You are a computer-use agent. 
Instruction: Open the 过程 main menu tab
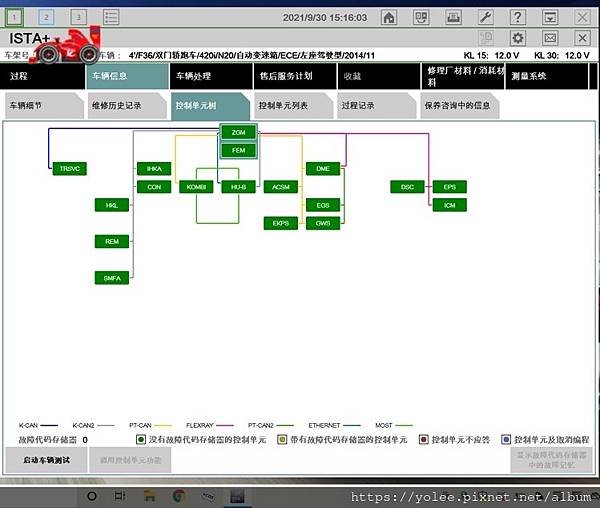click(x=42, y=76)
